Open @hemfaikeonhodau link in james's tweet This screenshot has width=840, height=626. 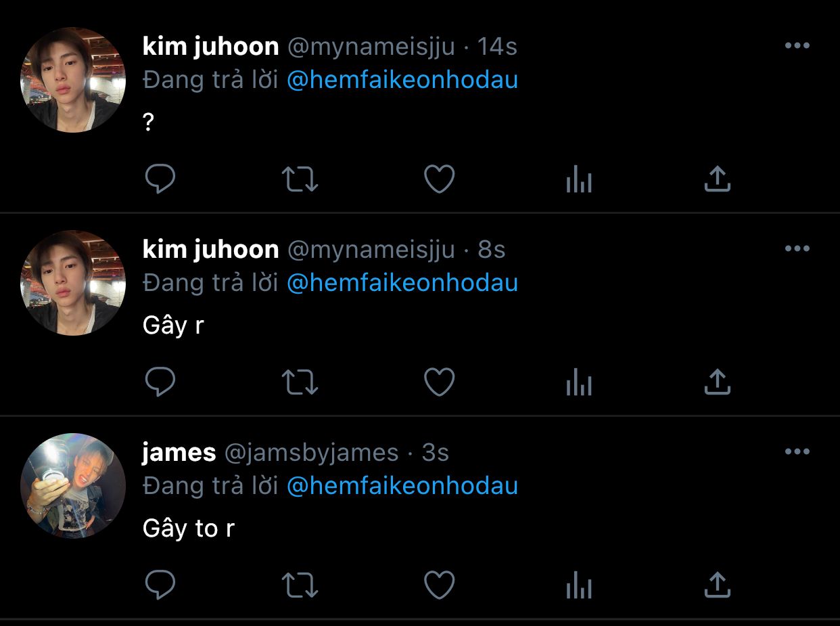tap(402, 486)
